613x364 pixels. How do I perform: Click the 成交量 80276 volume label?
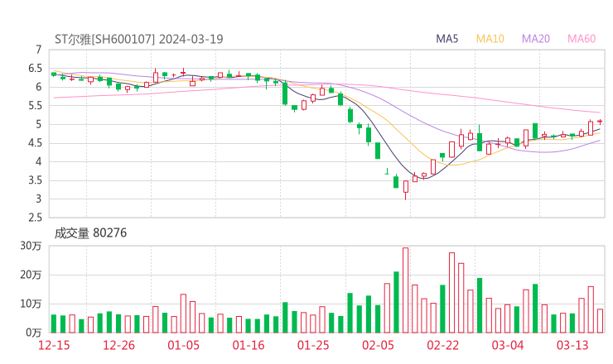[90, 233]
